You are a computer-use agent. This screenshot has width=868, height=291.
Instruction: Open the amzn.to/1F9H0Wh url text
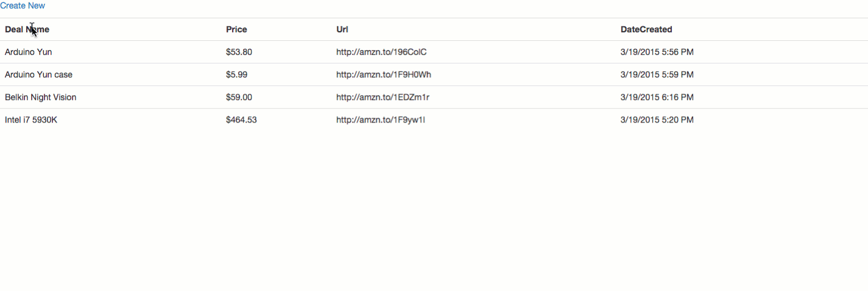(384, 74)
